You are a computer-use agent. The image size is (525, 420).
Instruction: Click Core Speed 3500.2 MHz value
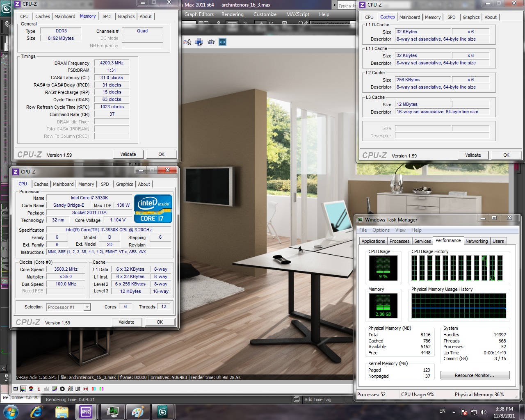pos(66,269)
